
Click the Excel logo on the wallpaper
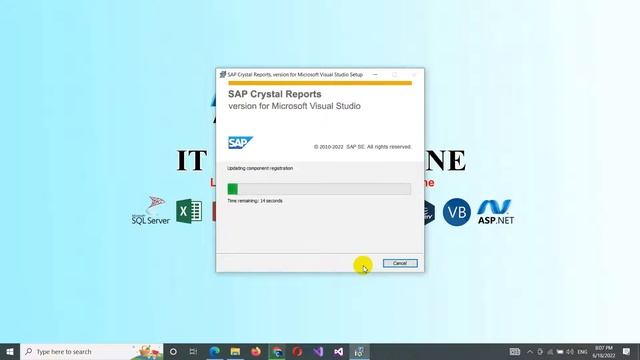click(x=189, y=211)
